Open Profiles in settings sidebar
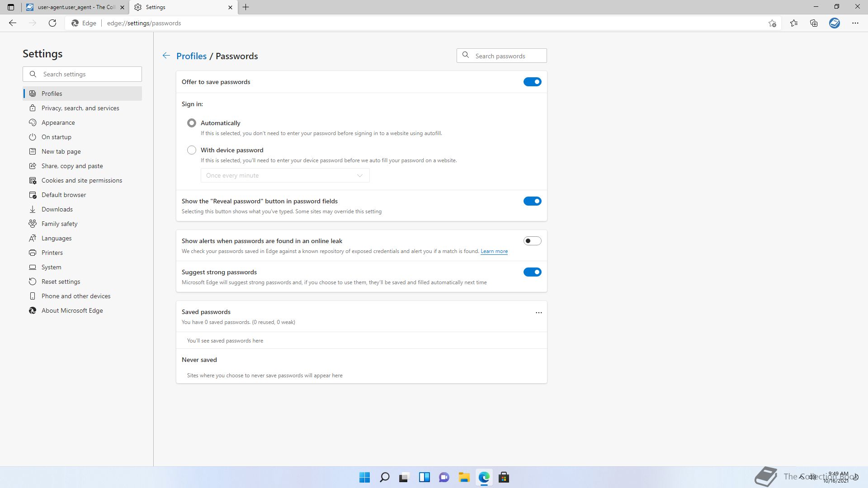Image resolution: width=868 pixels, height=488 pixels. point(82,94)
